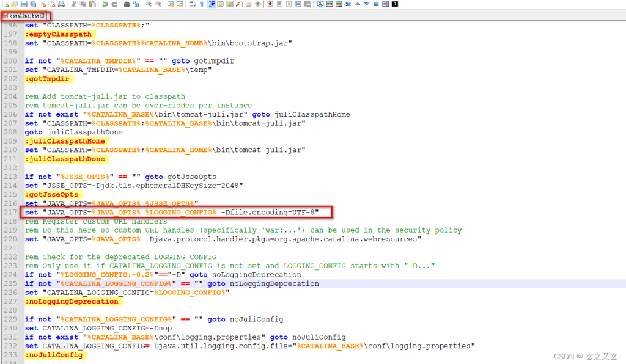The image size is (626, 364).
Task: Click 'set CATALINA_LOGGING_CONFIG=-Dnop' line
Action: click(98, 329)
